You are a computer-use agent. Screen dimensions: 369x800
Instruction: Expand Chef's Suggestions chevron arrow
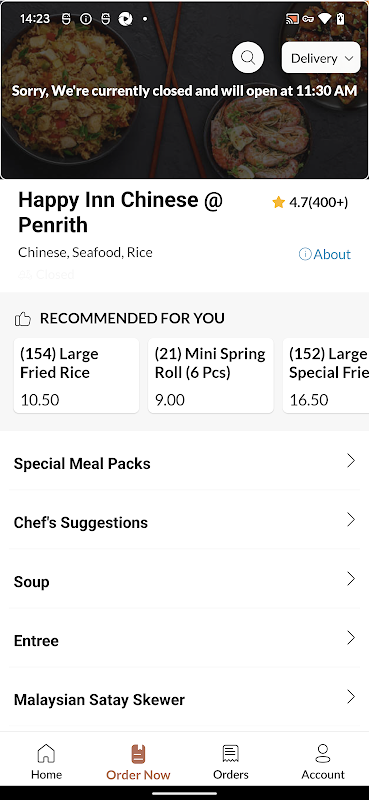351,520
